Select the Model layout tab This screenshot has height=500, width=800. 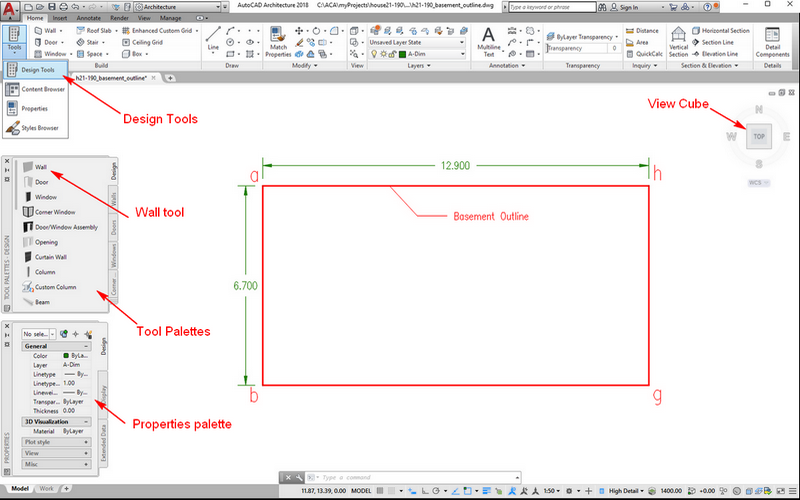pos(20,489)
